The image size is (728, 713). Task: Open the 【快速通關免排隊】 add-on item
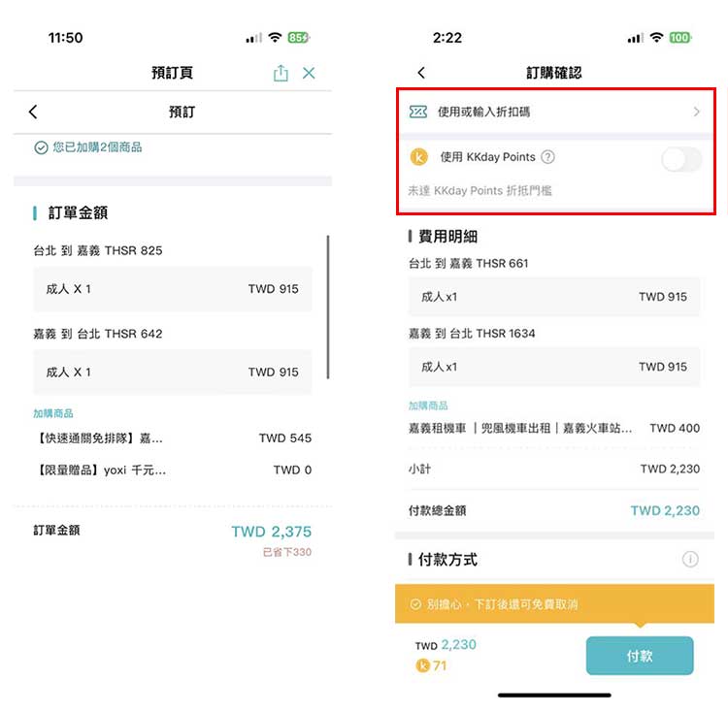click(172, 438)
